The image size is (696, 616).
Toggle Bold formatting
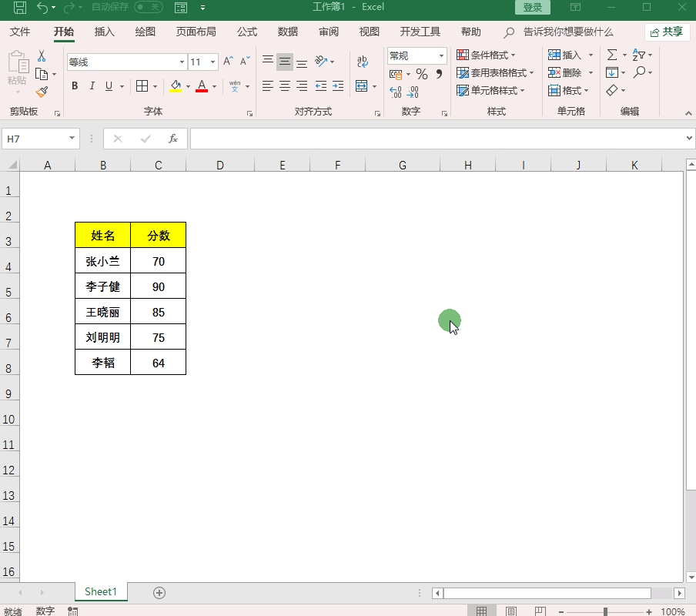75,85
